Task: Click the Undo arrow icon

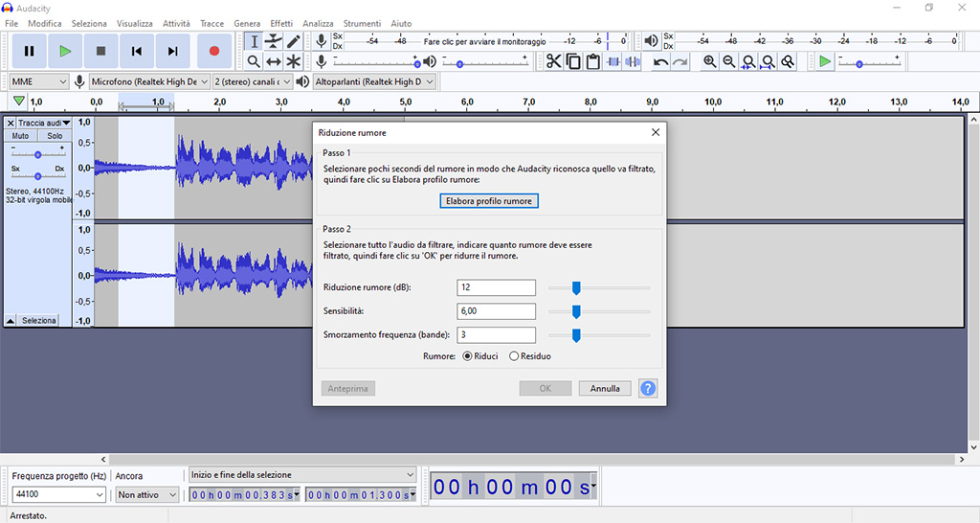Action: pyautogui.click(x=660, y=61)
